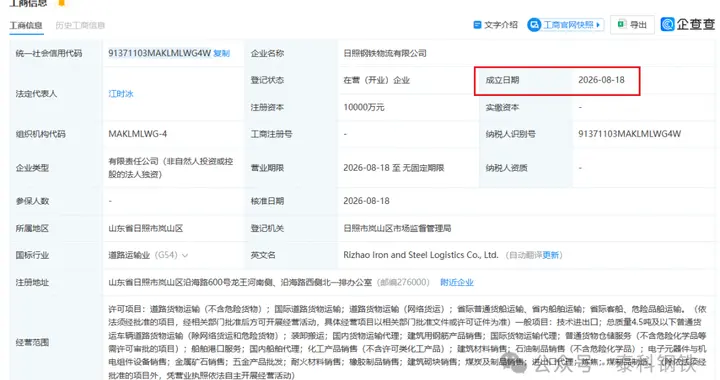This screenshot has height=380, width=720.
Task: Select the credit code 91371103MAKLMLWG4W
Action: tap(159, 53)
